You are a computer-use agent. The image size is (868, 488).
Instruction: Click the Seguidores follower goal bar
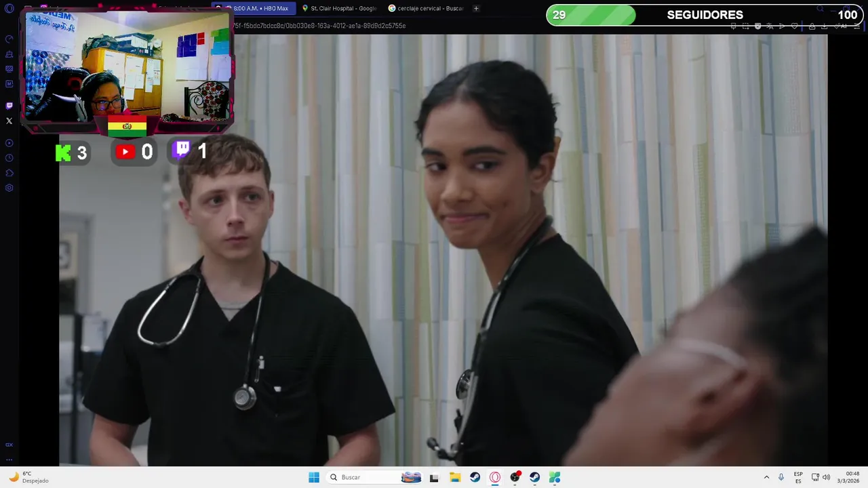705,15
